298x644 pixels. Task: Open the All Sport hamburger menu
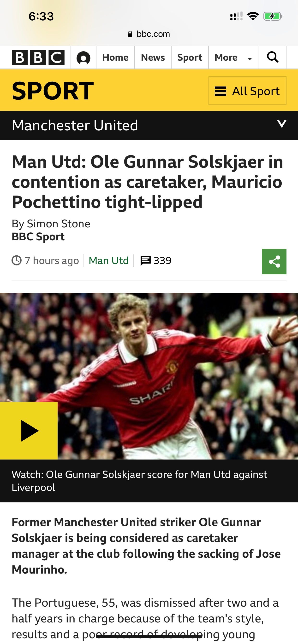[247, 91]
